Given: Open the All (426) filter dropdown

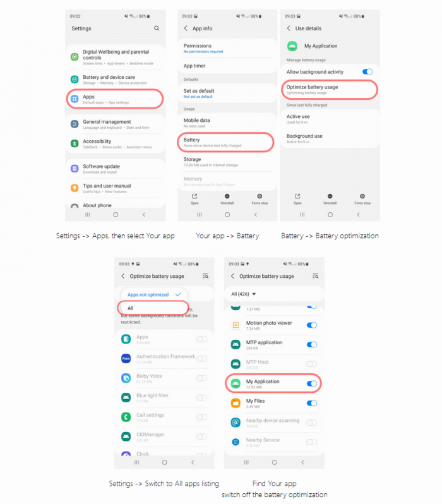Looking at the screenshot, I should tap(243, 294).
